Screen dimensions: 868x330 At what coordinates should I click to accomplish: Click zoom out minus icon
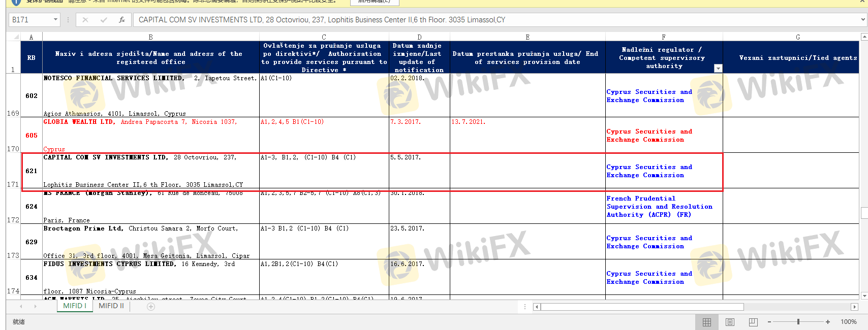tap(769, 322)
